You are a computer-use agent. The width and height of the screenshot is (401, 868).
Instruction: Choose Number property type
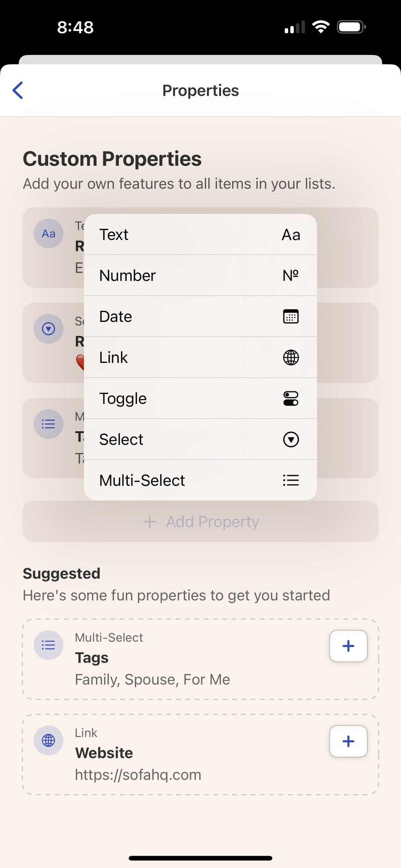pyautogui.click(x=200, y=275)
